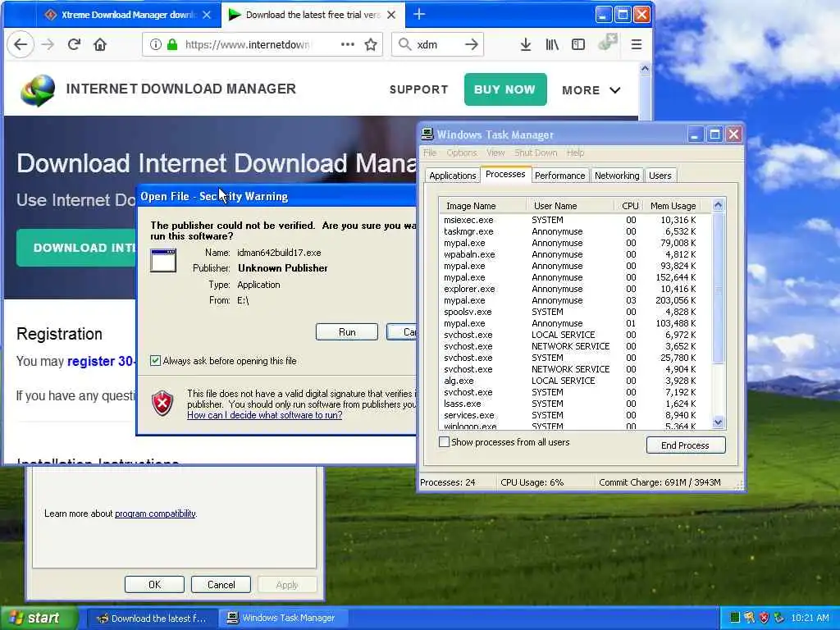The image size is (840, 630).
Task: Click the tray icon left of clock
Action: coord(779,618)
